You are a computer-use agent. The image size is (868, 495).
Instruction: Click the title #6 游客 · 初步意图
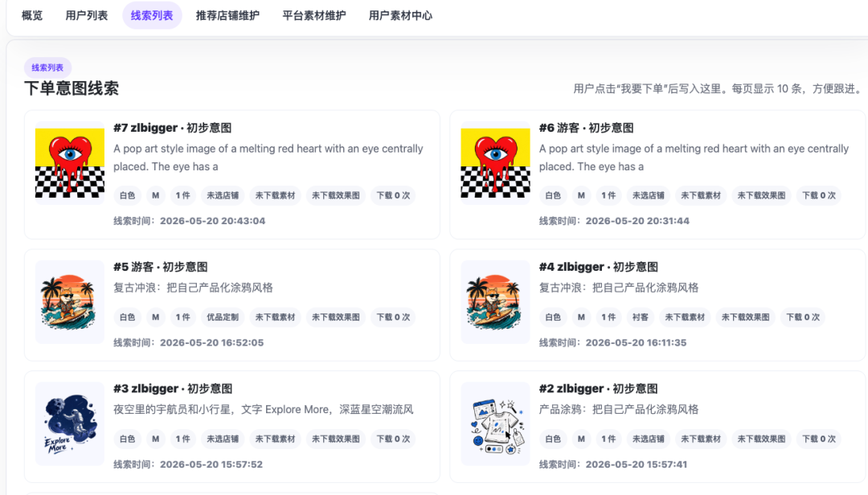(x=586, y=128)
